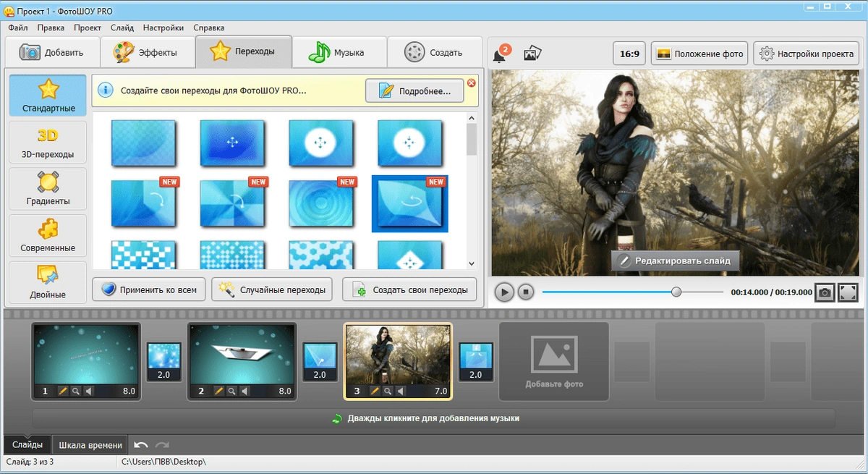Viewport: 868px width, 474px height.
Task: Open the Файл menu
Action: [x=18, y=27]
